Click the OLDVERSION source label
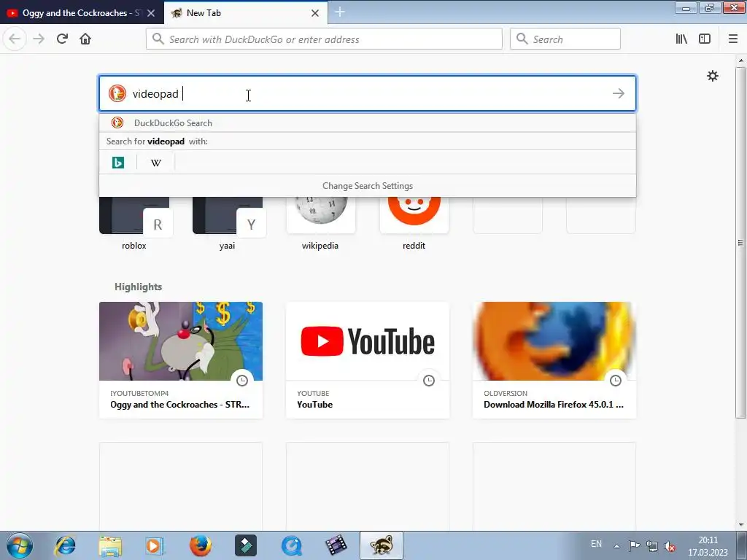 (x=506, y=393)
